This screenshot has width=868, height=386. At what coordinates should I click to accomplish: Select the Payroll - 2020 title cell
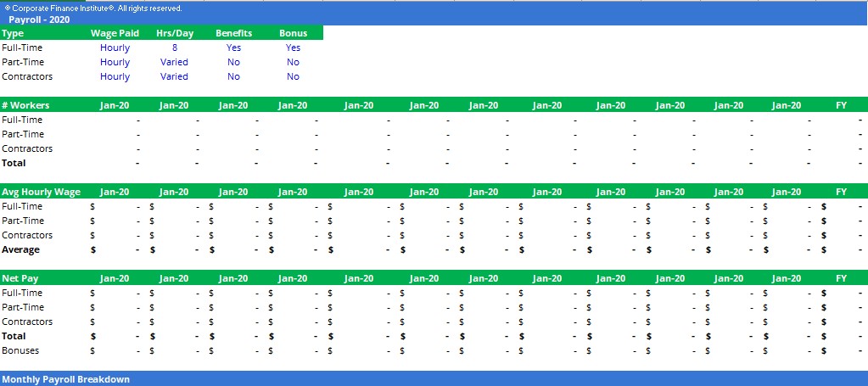[x=39, y=20]
